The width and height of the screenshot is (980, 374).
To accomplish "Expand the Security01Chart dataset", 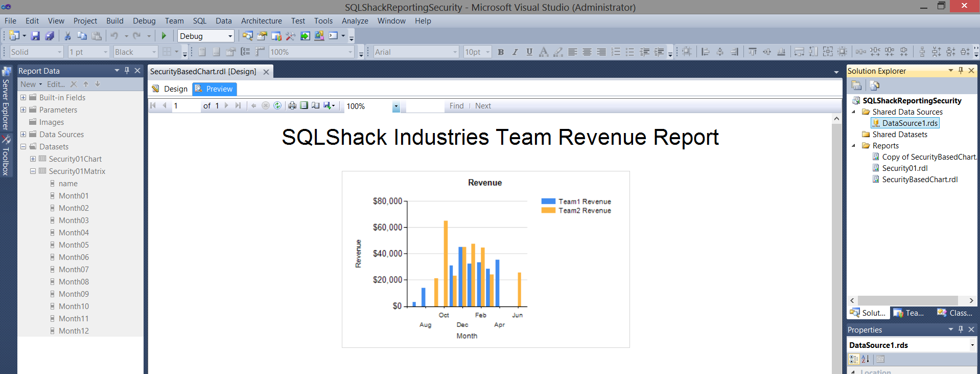I will (x=33, y=159).
